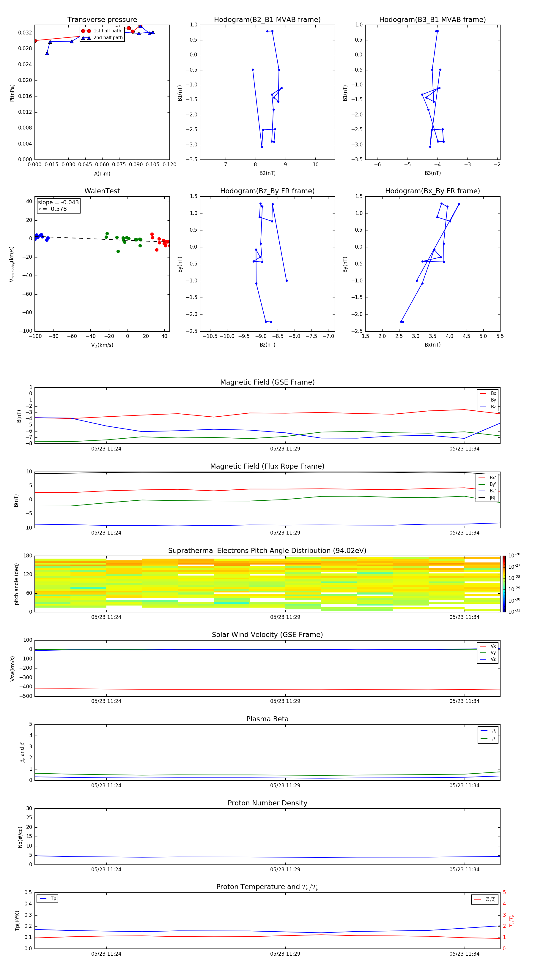Click the 10^-26 colorbar tick label
The width and height of the screenshot is (535, 980).
[x=514, y=555]
